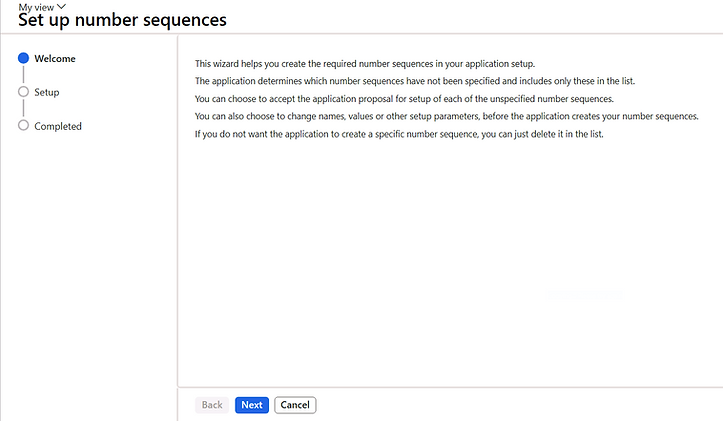Jump to the Setup step label
The width and height of the screenshot is (723, 421).
pos(47,92)
